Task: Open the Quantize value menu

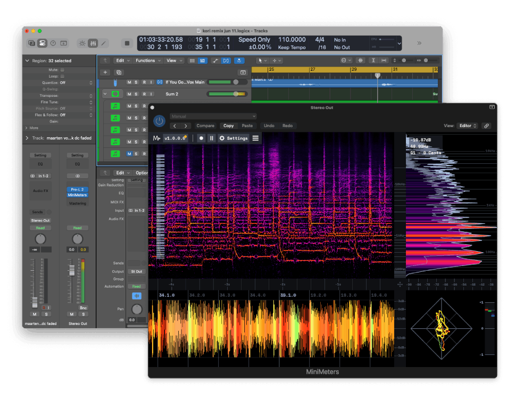Action: 76,83
